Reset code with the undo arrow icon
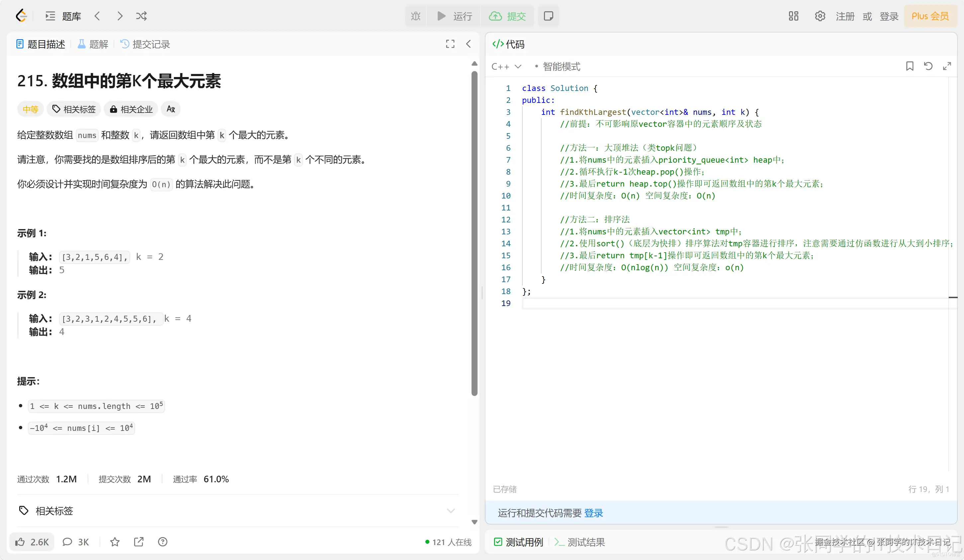 (928, 66)
